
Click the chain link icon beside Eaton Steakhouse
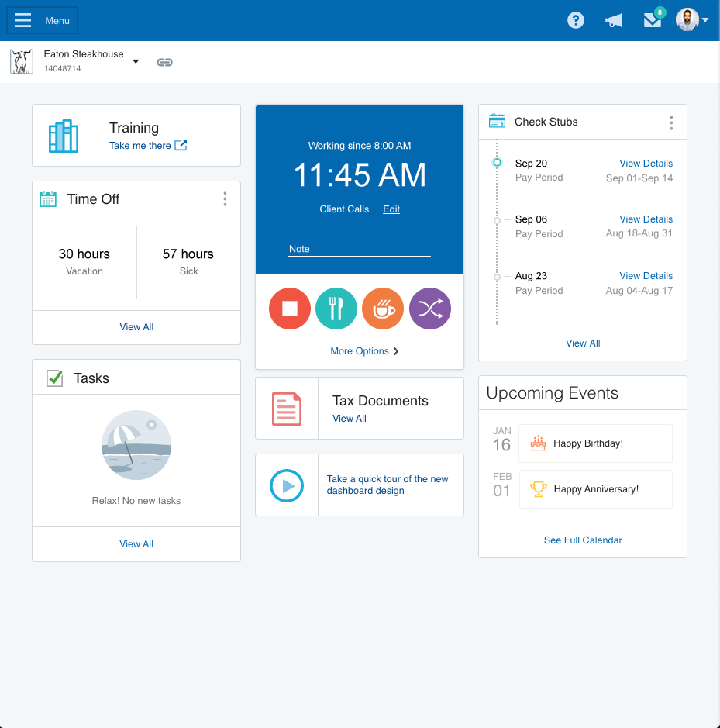(x=164, y=61)
